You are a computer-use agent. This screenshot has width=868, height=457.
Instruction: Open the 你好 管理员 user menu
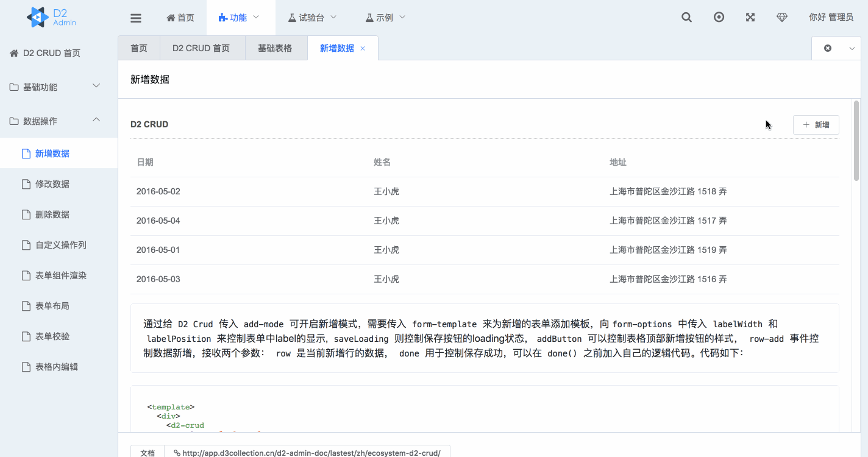[x=831, y=17]
